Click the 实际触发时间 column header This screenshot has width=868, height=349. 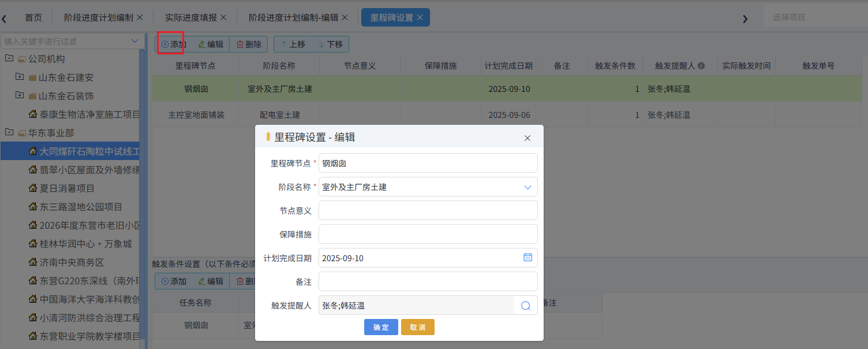[x=746, y=66]
